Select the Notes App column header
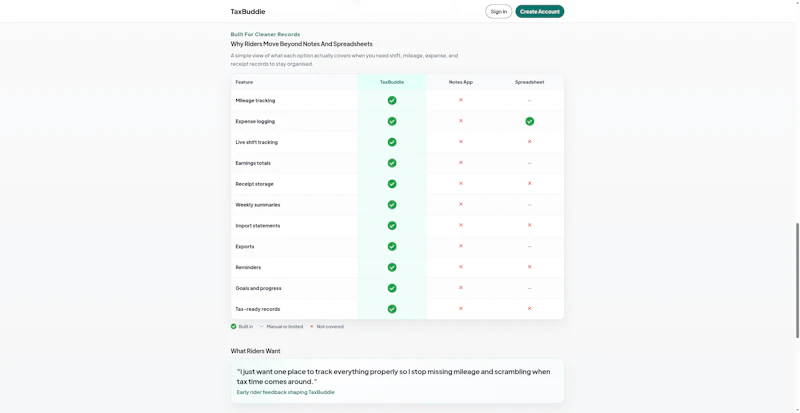800x413 pixels. 461,82
